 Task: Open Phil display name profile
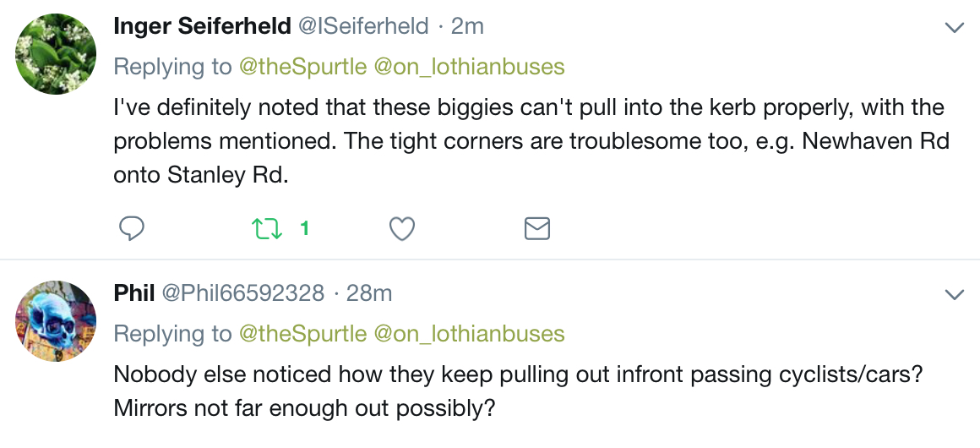(x=134, y=292)
